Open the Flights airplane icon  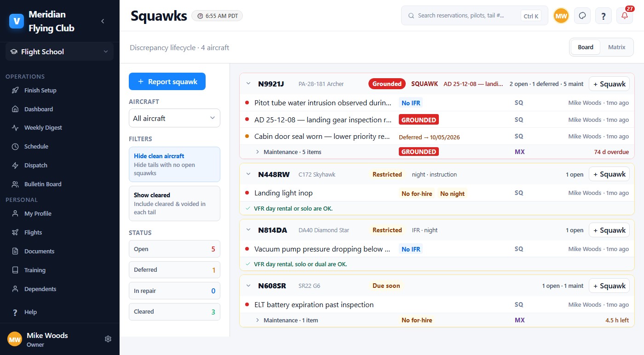point(15,233)
